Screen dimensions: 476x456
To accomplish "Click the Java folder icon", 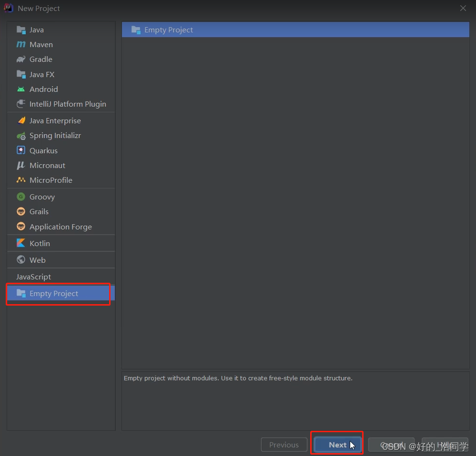I will click(21, 30).
